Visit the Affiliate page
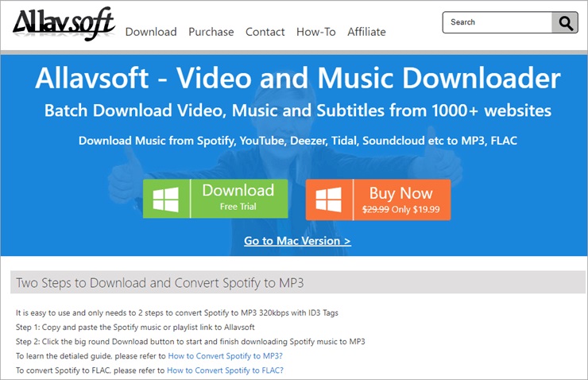588x380 pixels. coord(366,32)
